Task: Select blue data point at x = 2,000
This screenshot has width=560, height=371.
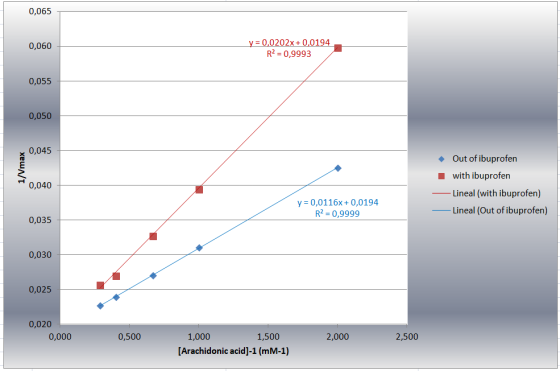Action: [338, 168]
